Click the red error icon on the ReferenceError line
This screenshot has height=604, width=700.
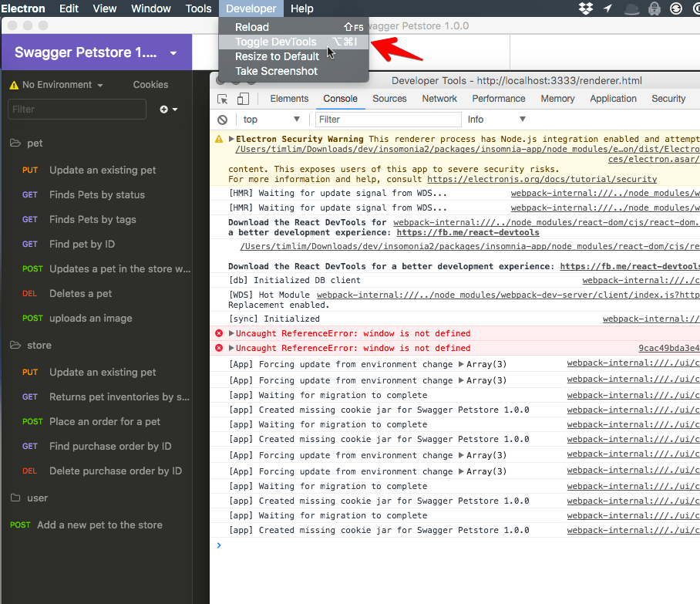click(x=218, y=333)
